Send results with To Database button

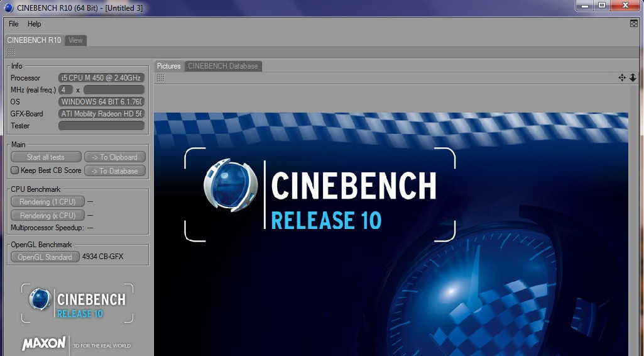(114, 170)
